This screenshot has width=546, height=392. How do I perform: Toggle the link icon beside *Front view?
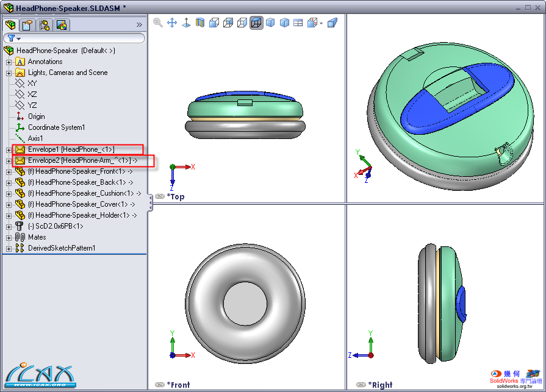[160, 385]
